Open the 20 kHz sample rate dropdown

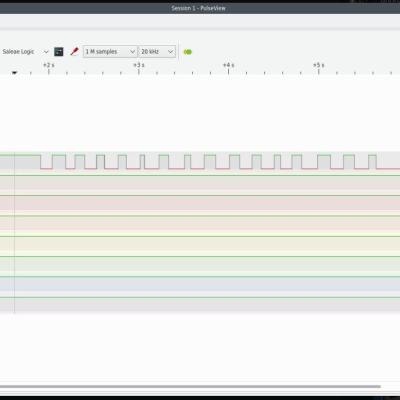[157, 52]
